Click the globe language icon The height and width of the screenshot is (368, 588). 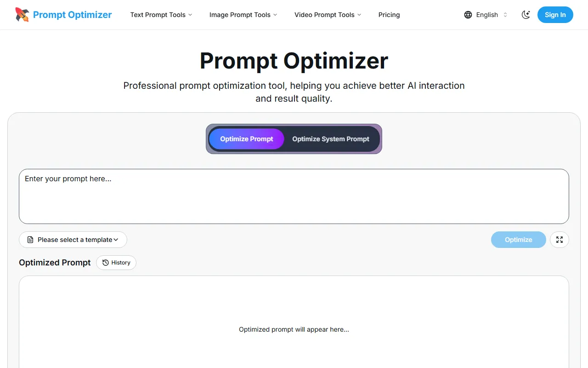click(468, 15)
